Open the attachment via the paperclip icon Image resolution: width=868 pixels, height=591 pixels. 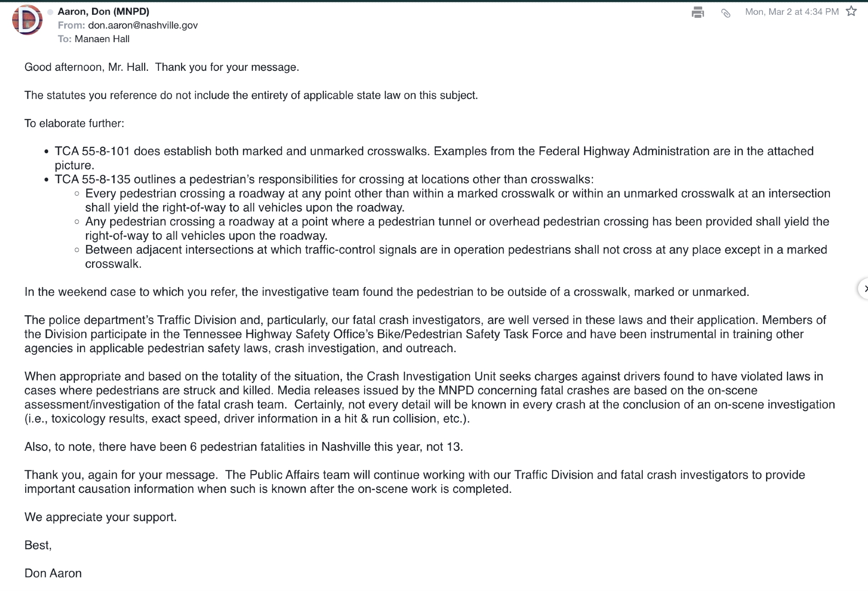[x=726, y=13]
